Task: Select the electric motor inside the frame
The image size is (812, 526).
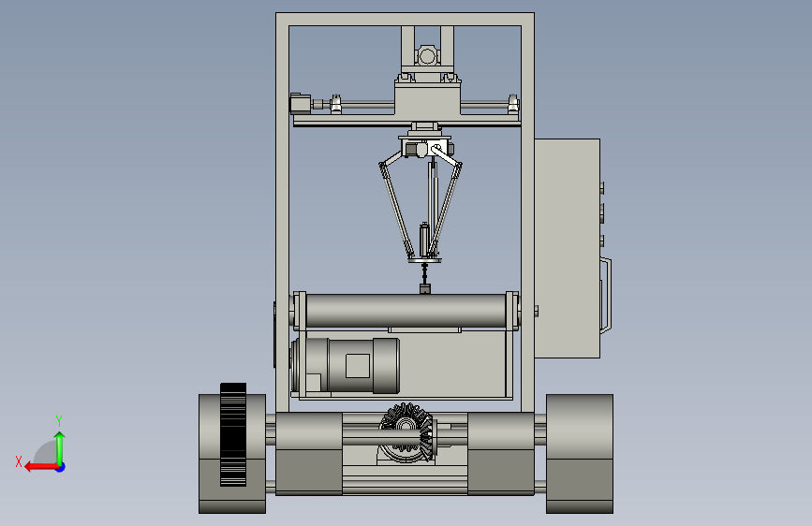Action: (346, 365)
